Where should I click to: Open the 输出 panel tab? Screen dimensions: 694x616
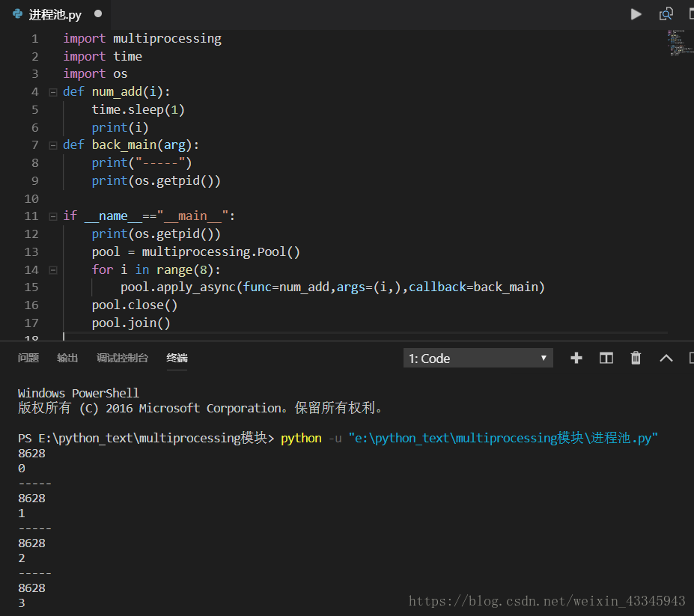pyautogui.click(x=67, y=358)
